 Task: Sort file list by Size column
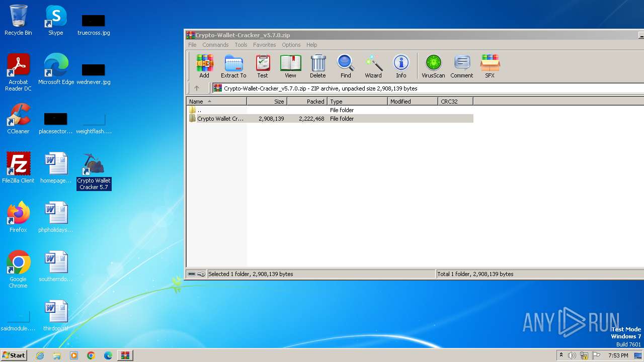coord(267,102)
